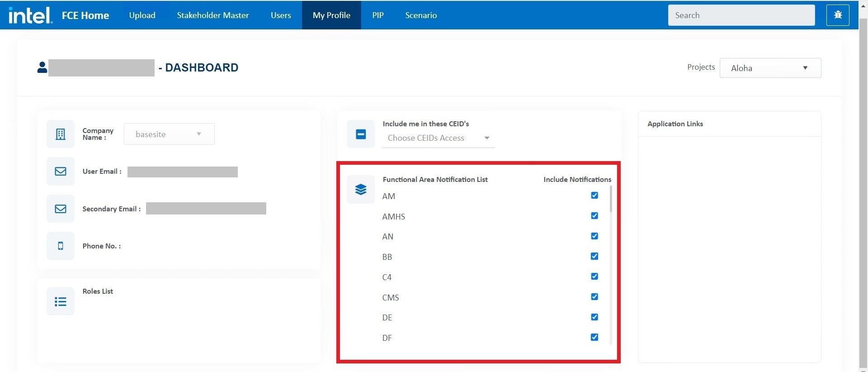Viewport: 868px width, 372px height.
Task: Expand the Company Name basesite dropdown
Action: pyautogui.click(x=169, y=134)
